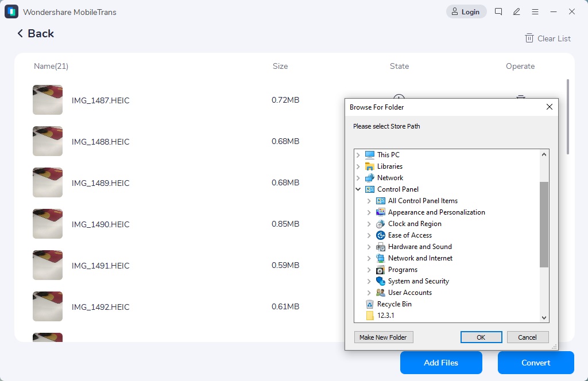Image resolution: width=588 pixels, height=381 pixels.
Task: Expand Appearance and Personalization node
Action: click(x=369, y=212)
